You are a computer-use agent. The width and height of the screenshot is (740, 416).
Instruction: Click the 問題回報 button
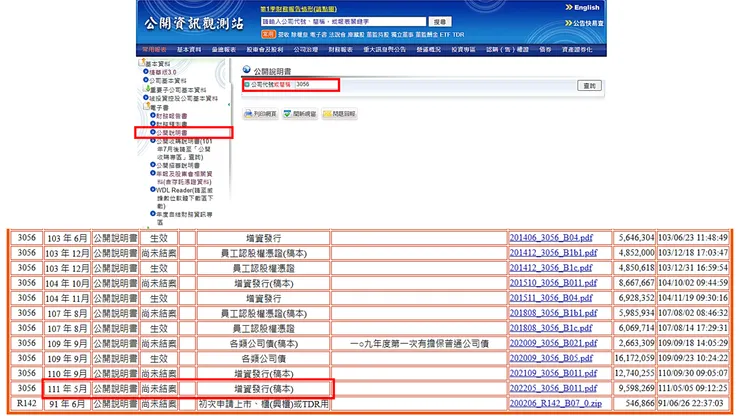click(x=339, y=114)
